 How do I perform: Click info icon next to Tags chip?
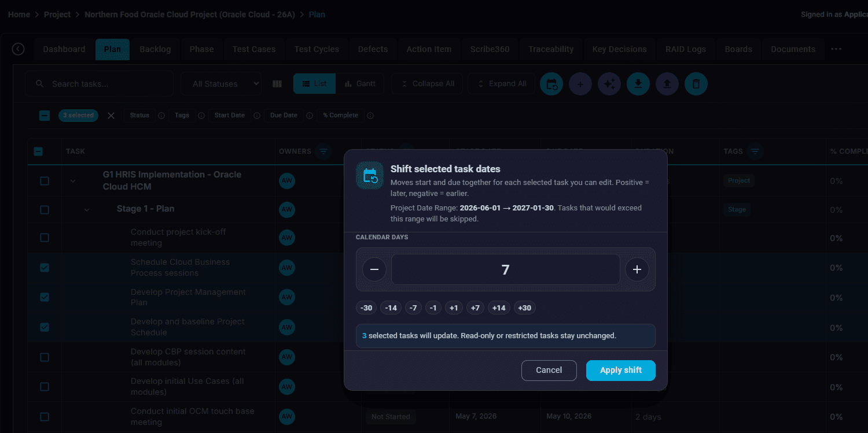[201, 116]
